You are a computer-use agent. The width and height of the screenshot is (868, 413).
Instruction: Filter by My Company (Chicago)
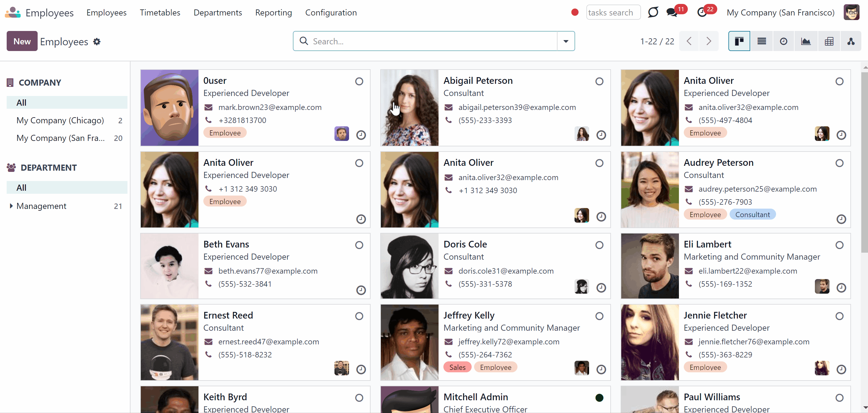click(67, 120)
